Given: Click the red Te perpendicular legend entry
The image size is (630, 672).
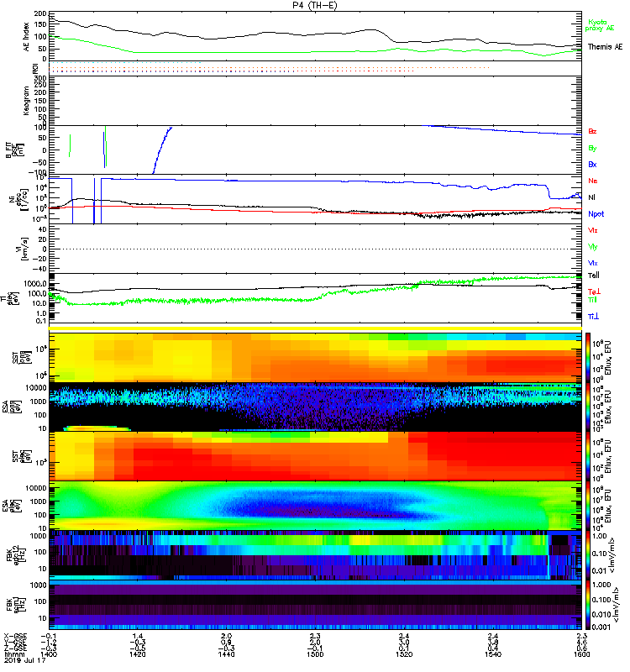Looking at the screenshot, I should (x=594, y=291).
